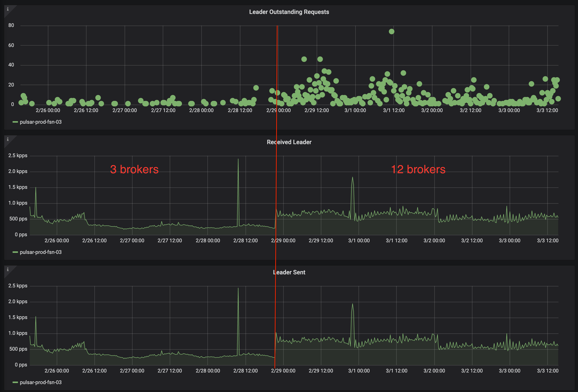Toggle pulsar-prod-fsn-03 series in Received Leader legend
Image resolution: width=578 pixels, height=392 pixels.
tap(40, 252)
